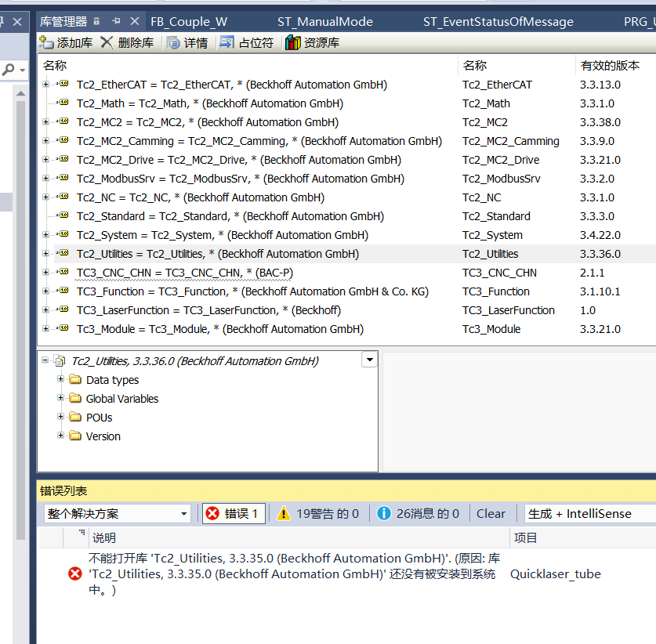Click version cell 3.4.22.0
This screenshot has height=644, width=656.
[600, 235]
